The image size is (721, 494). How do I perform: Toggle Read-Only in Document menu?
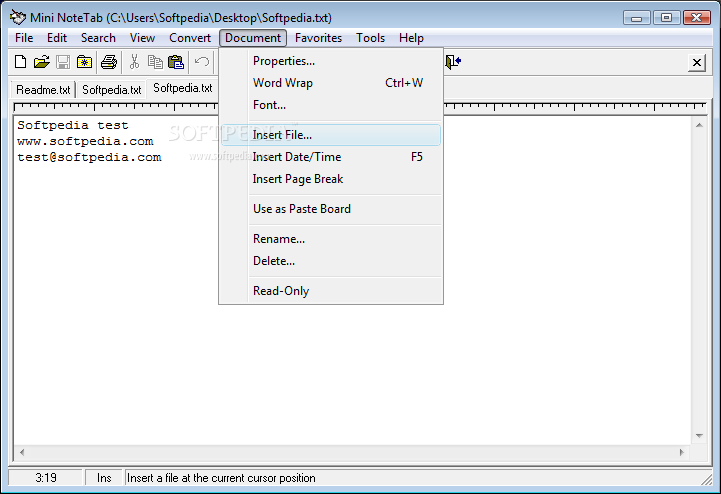(331, 291)
